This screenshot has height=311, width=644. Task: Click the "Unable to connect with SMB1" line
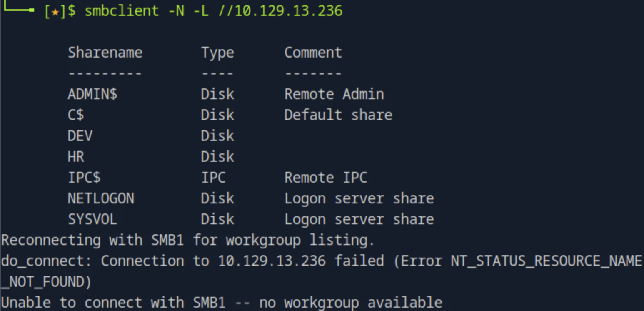[221, 303]
